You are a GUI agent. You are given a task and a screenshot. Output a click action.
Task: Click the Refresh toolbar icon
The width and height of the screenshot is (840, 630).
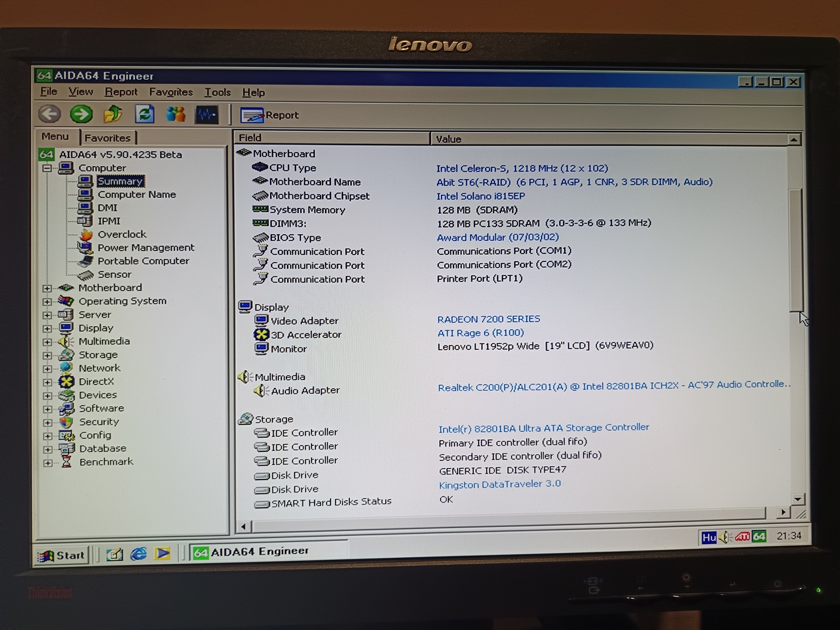point(145,115)
